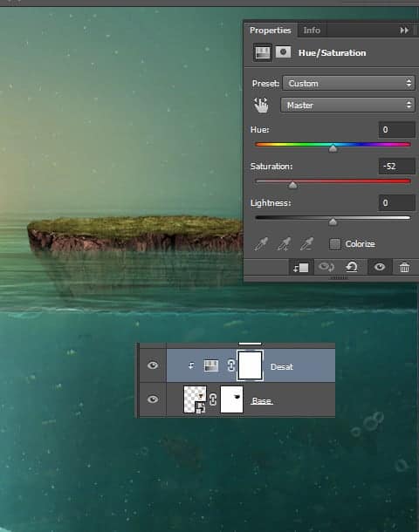Open the Master channel dropdown
Viewport: 419px width, 532px height.
click(x=347, y=105)
